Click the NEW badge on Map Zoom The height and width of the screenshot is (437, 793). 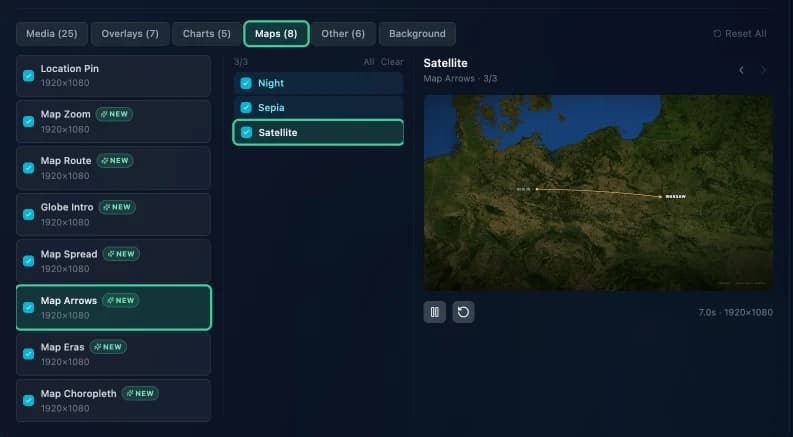point(115,114)
